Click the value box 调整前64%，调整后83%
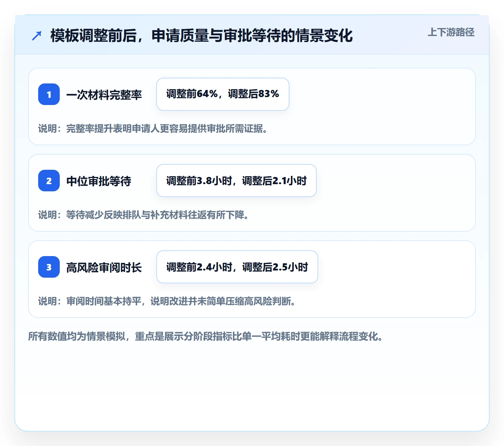 coord(223,94)
